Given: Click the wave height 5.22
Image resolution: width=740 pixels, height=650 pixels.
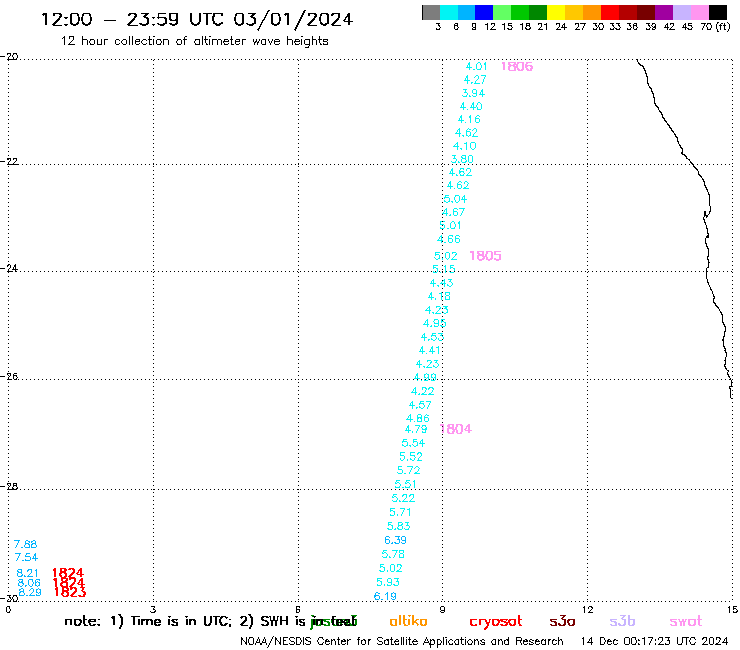Looking at the screenshot, I should (403, 498).
